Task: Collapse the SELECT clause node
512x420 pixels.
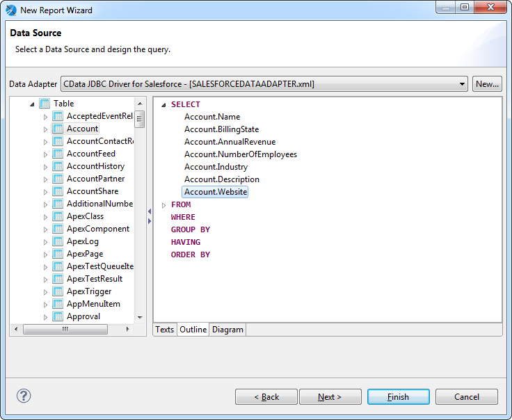Action: [x=163, y=105]
